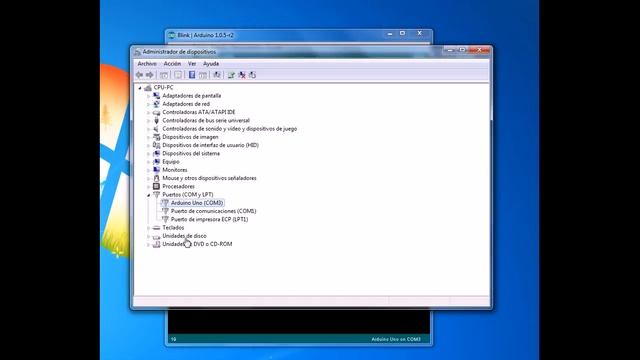The width and height of the screenshot is (640, 360).
Task: Click the Controladoras de sonido y vídeo label
Action: pos(230,129)
